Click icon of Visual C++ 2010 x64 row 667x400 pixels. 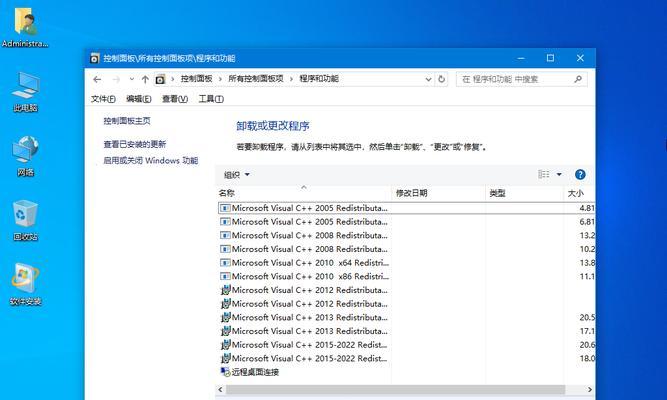pyautogui.click(x=225, y=263)
